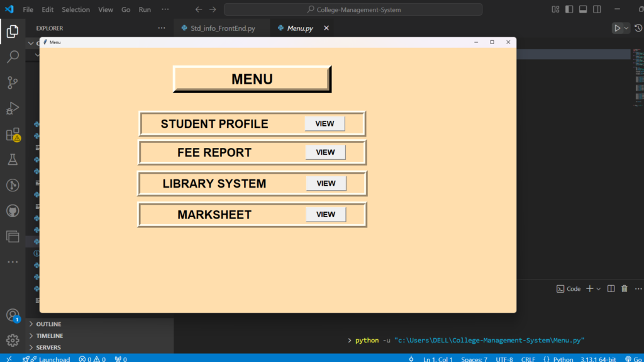Toggle primary side bar visibility
644x362 pixels.
(569, 9)
